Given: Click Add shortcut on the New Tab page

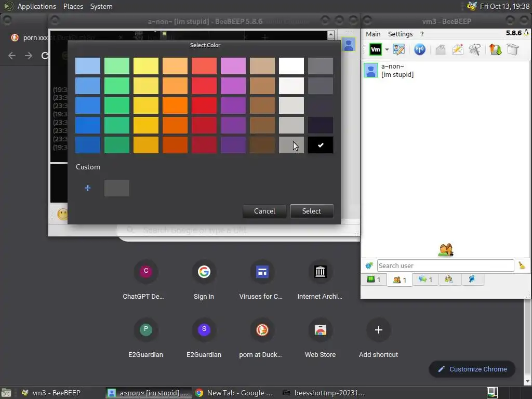Looking at the screenshot, I should pyautogui.click(x=378, y=339).
